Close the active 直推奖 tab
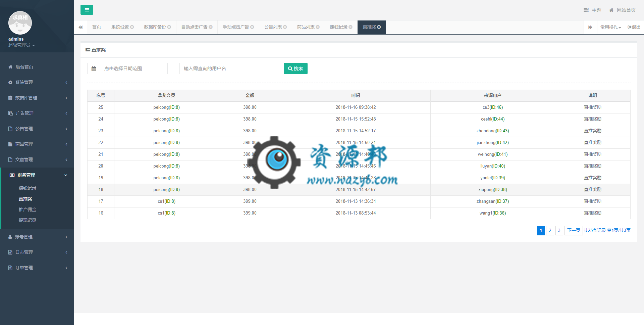Viewport: 644px width, 325px height. [x=379, y=27]
